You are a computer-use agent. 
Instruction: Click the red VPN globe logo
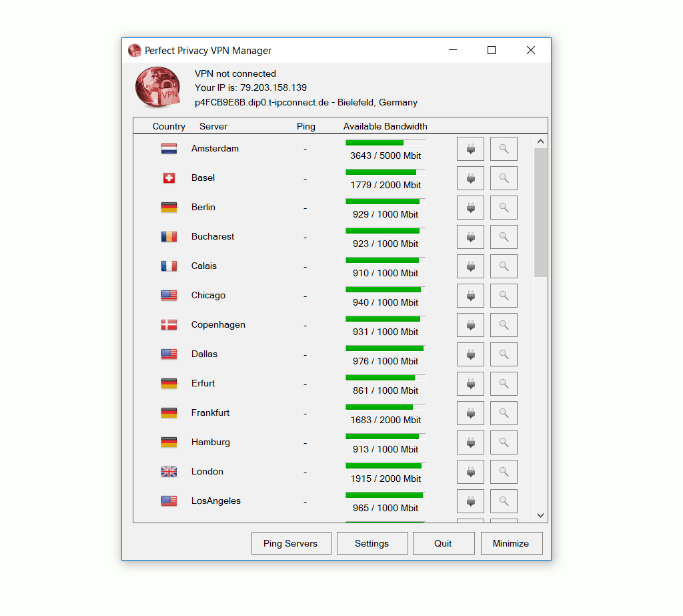pos(157,87)
